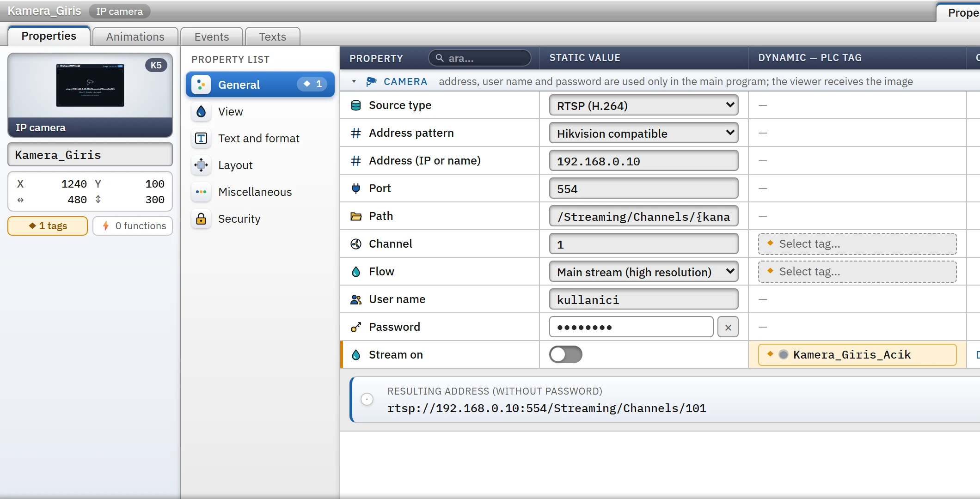Open the Kamera_Giris_Acik tag binding
Image resolution: width=980 pixels, height=499 pixels.
pyautogui.click(x=857, y=355)
